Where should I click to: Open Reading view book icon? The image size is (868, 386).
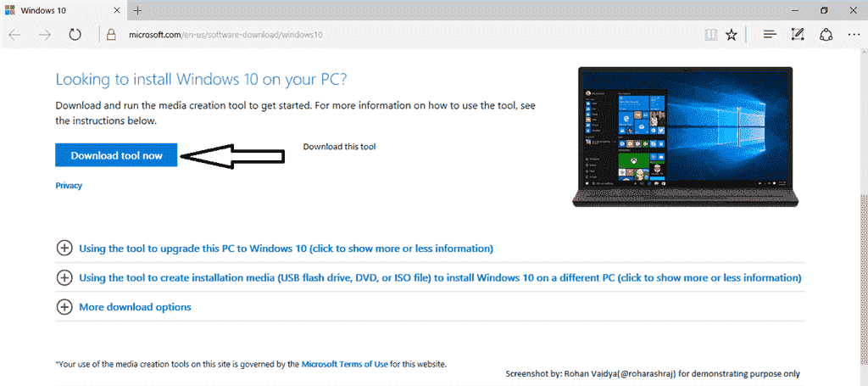pyautogui.click(x=710, y=35)
